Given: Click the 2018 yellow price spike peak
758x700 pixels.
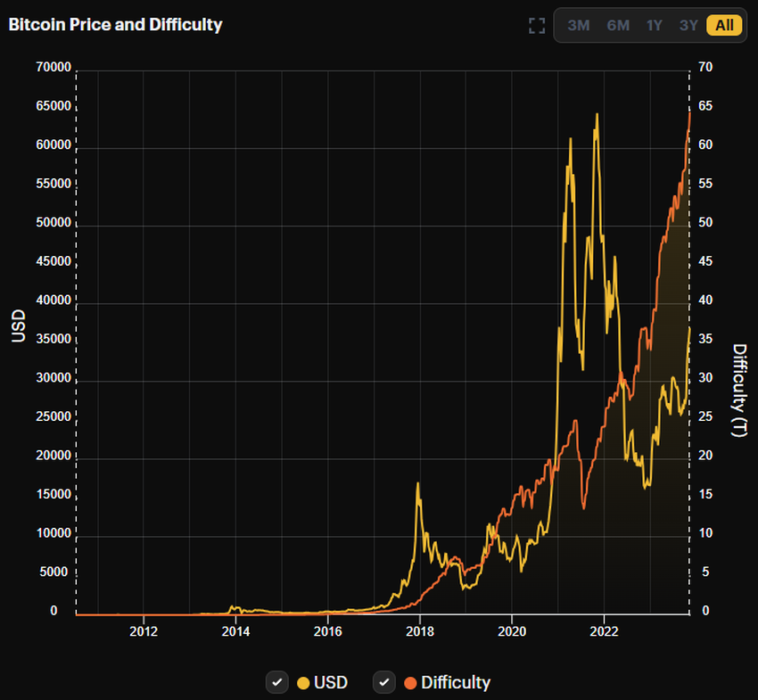Looking at the screenshot, I should coord(418,483).
